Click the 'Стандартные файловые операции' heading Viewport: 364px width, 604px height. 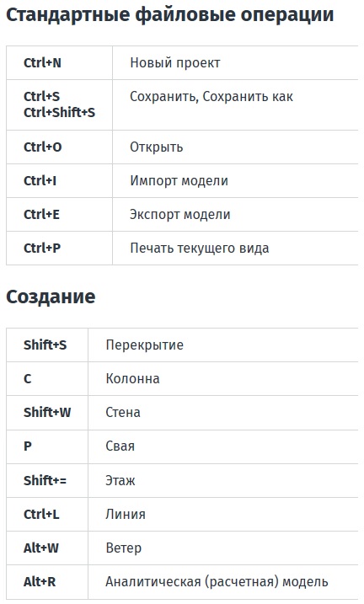[x=170, y=14]
